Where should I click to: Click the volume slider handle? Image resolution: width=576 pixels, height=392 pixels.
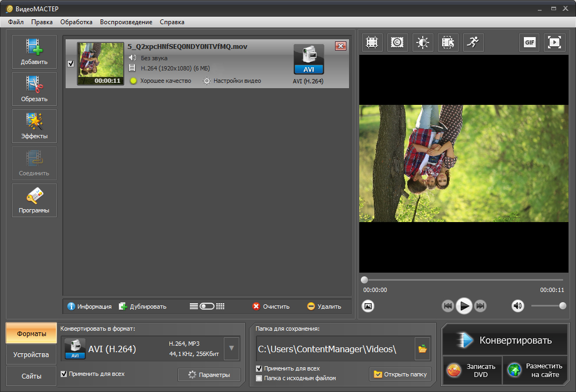[563, 306]
